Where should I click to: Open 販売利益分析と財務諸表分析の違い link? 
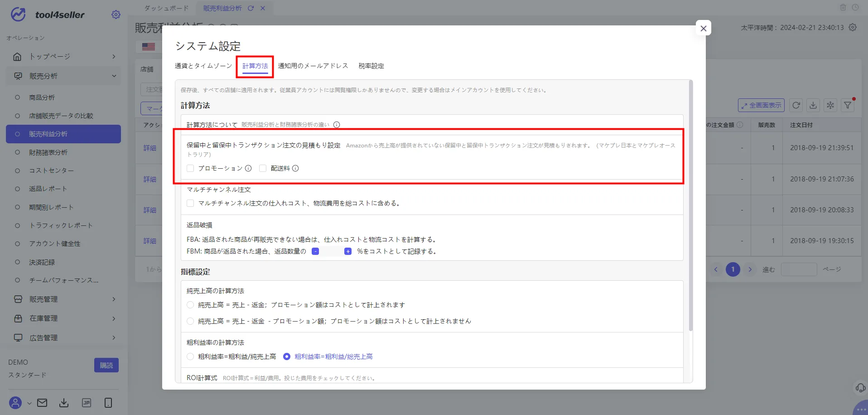click(285, 125)
